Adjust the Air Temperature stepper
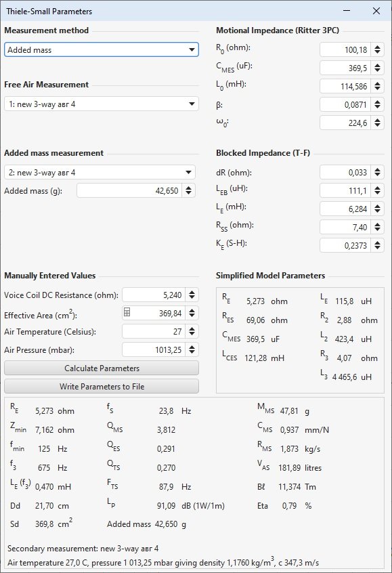Image resolution: width=392 pixels, height=573 pixels. (192, 331)
